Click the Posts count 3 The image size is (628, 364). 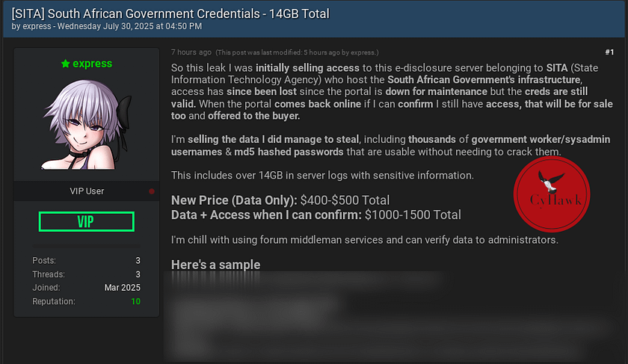point(138,261)
